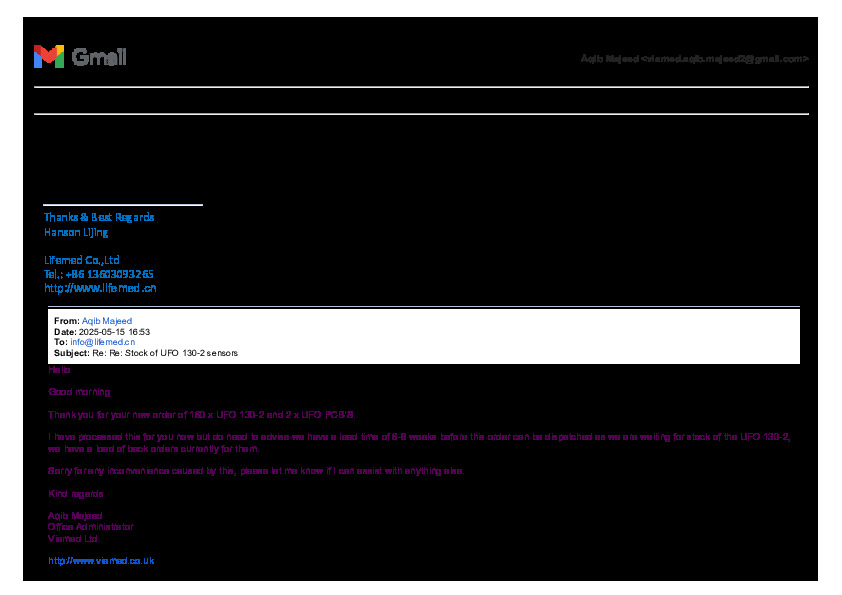This screenshot has width=842, height=595.
Task: Click the "Viamed Ltd" signature line
Action: (x=73, y=538)
